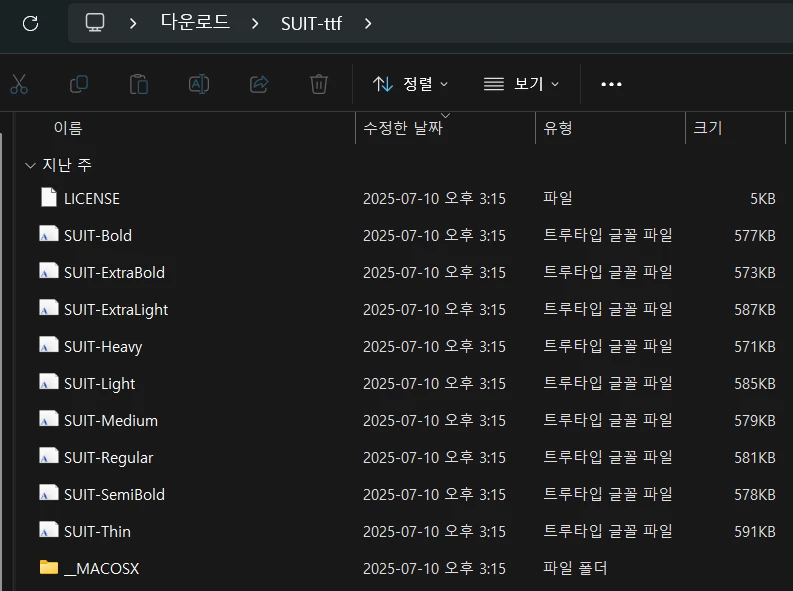Click the SUIT-Thin font file icon
Screen dimensions: 793x591
pos(49,529)
